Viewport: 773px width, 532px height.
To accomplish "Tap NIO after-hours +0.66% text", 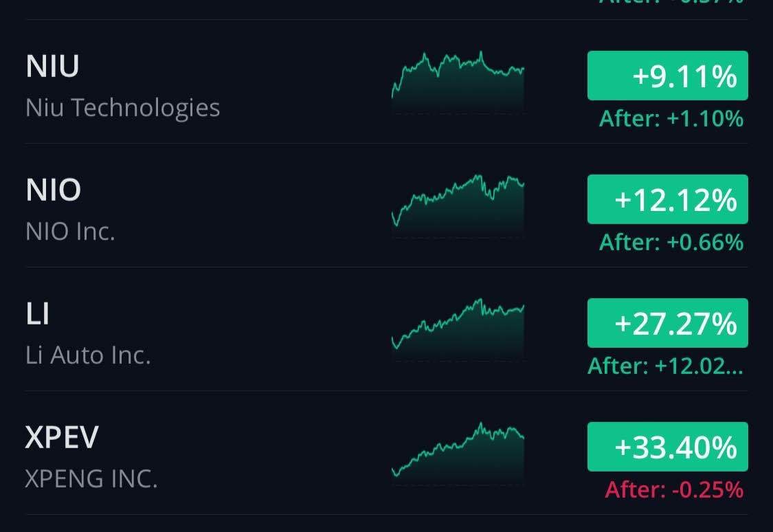I will (x=671, y=243).
